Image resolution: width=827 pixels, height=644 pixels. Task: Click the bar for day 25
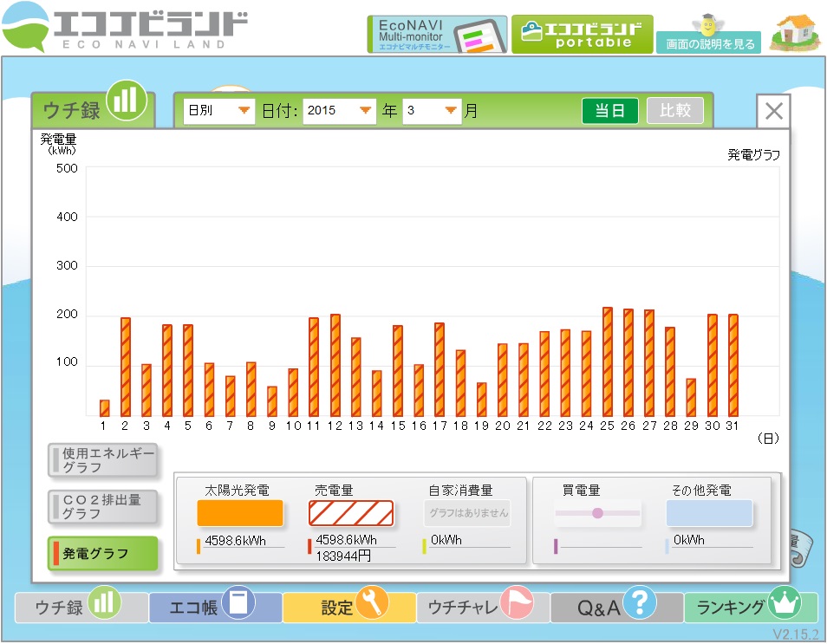[x=608, y=361]
